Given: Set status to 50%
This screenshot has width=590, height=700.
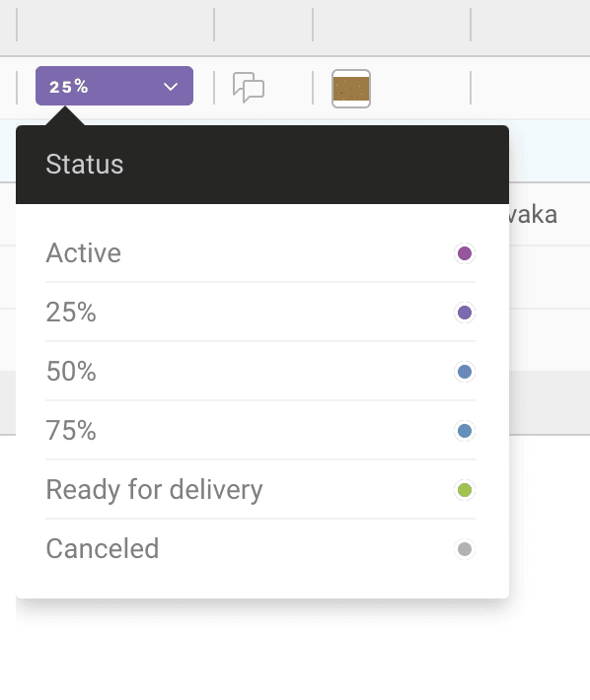Looking at the screenshot, I should tap(260, 371).
